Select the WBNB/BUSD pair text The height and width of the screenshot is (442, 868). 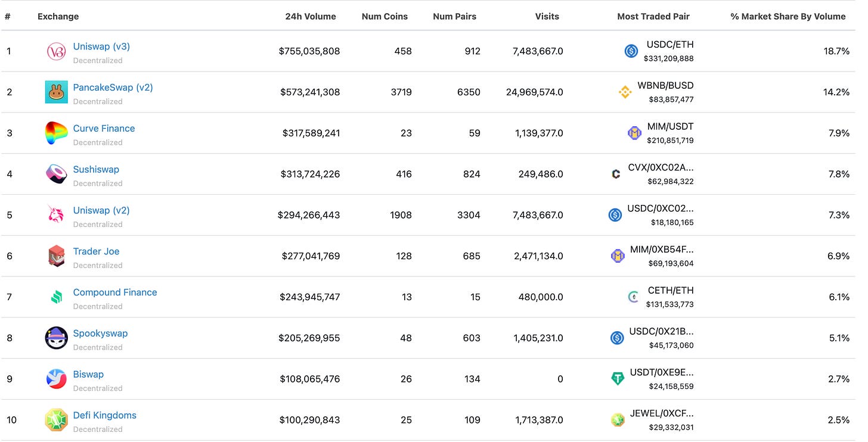click(665, 86)
